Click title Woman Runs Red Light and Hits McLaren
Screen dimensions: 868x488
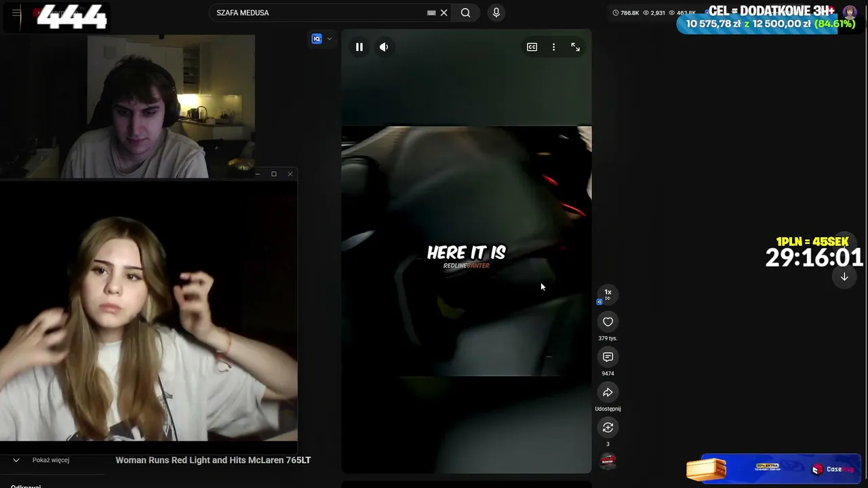tap(213, 460)
